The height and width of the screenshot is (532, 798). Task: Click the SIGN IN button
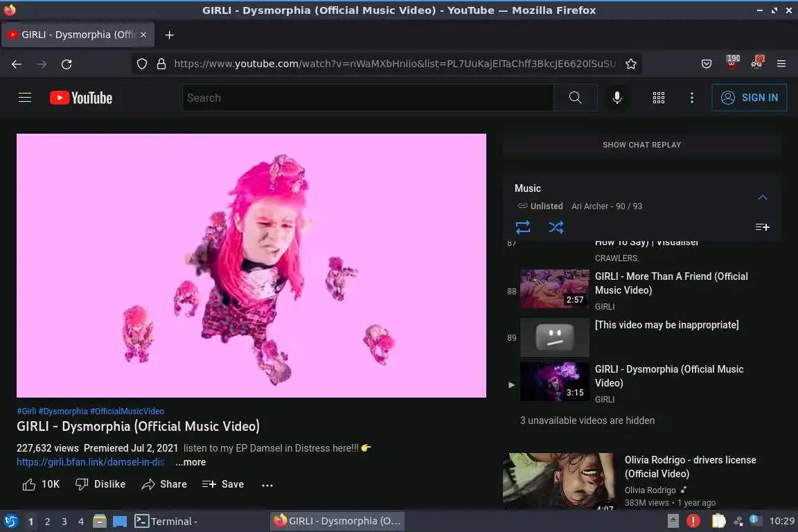click(x=749, y=97)
